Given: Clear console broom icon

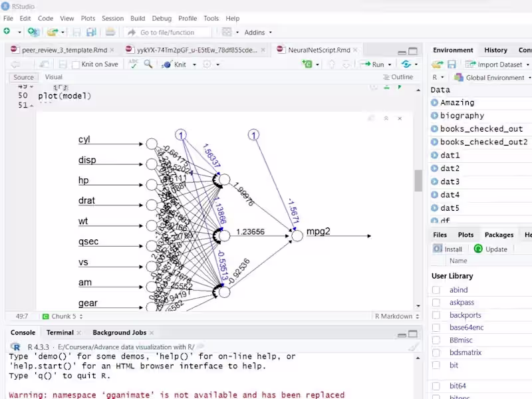Looking at the screenshot, I should pos(413,346).
